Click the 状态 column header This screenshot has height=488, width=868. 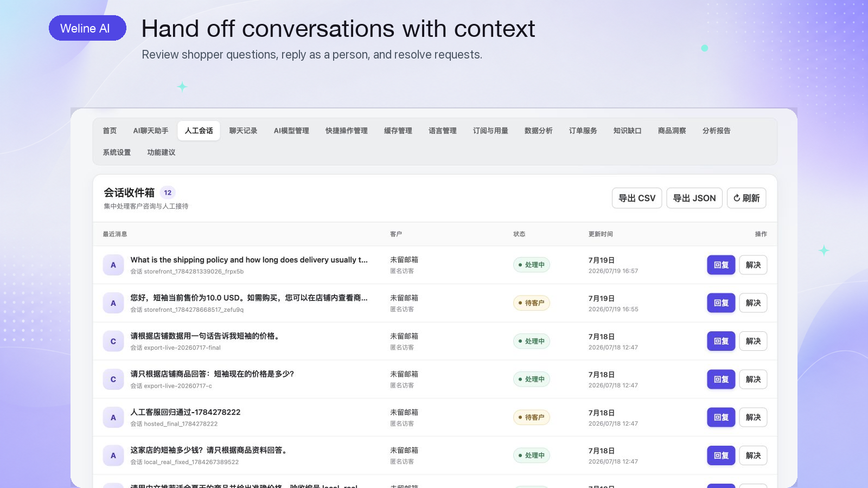coord(519,234)
